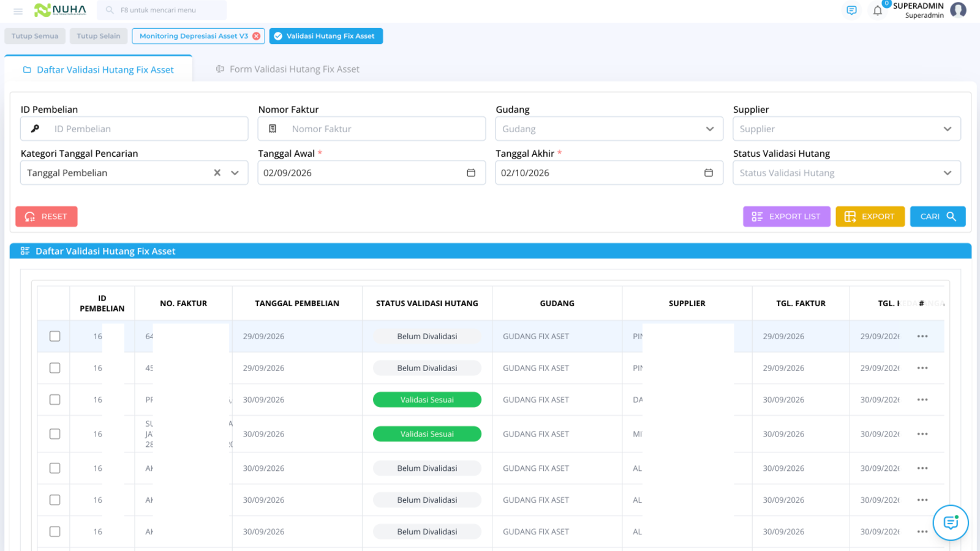
Task: Open row actions for second Belum Divalidasi row
Action: pos(922,368)
